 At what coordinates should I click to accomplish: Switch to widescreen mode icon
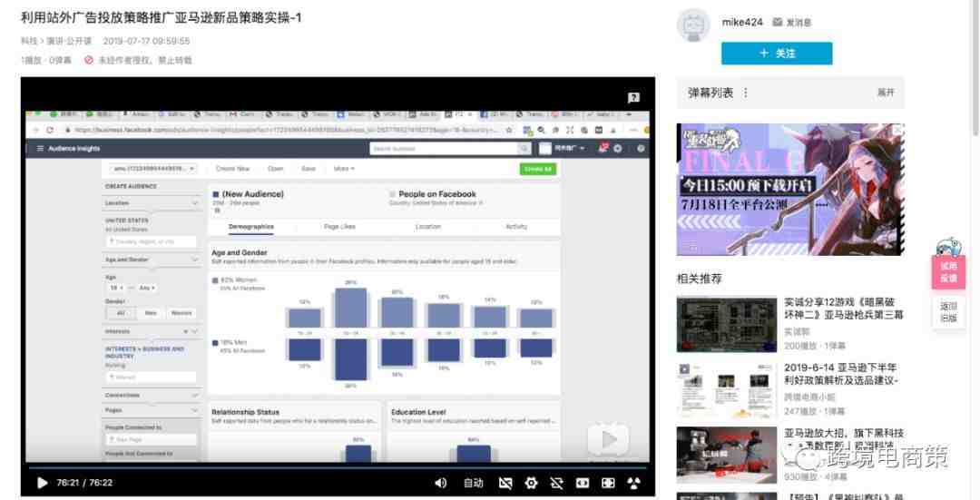click(583, 483)
